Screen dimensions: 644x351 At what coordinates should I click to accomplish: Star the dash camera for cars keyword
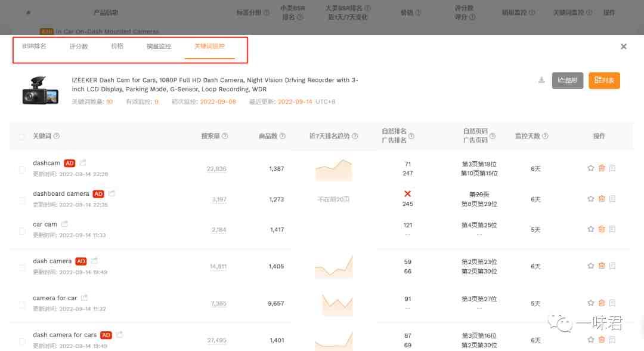[590, 340]
